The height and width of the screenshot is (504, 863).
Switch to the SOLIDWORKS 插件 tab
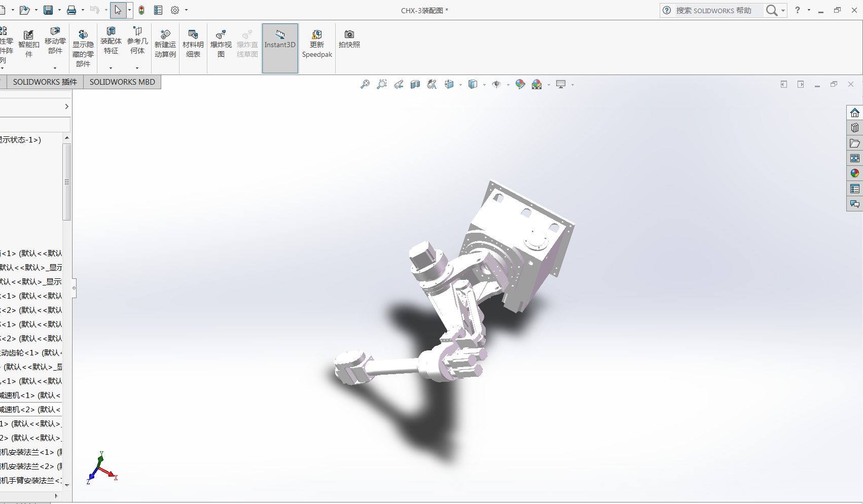(45, 82)
